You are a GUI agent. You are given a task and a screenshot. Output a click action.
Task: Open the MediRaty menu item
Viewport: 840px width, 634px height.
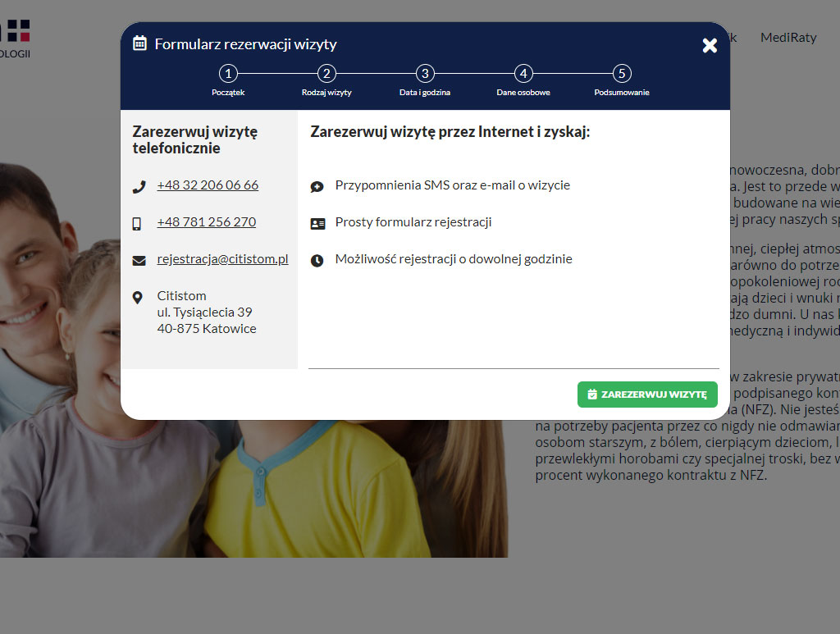pyautogui.click(x=788, y=37)
